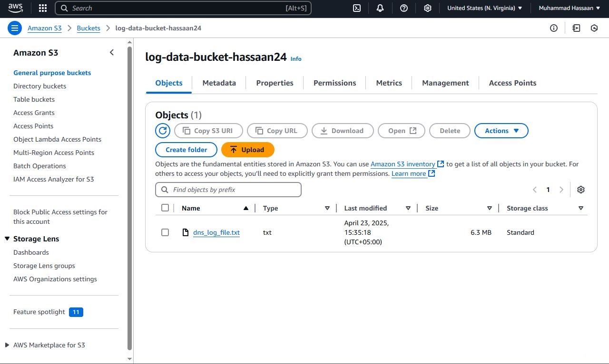Sort by Name ascending arrow
609x364 pixels.
click(x=246, y=208)
